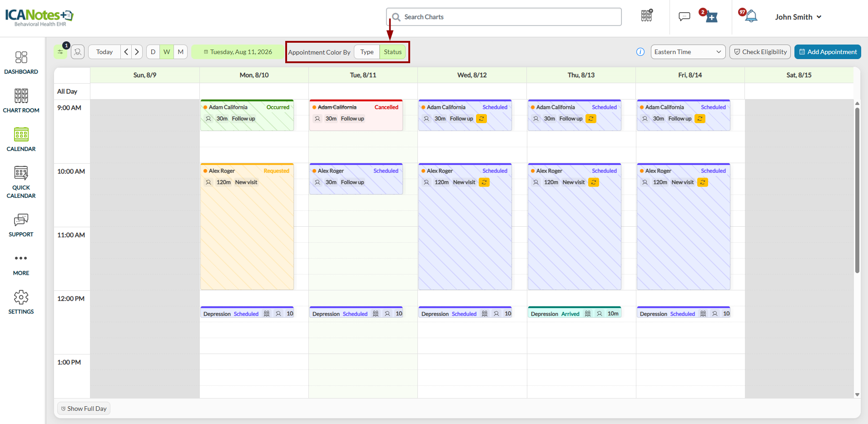Image resolution: width=868 pixels, height=424 pixels.
Task: Click the Add Appointment button
Action: click(x=828, y=52)
